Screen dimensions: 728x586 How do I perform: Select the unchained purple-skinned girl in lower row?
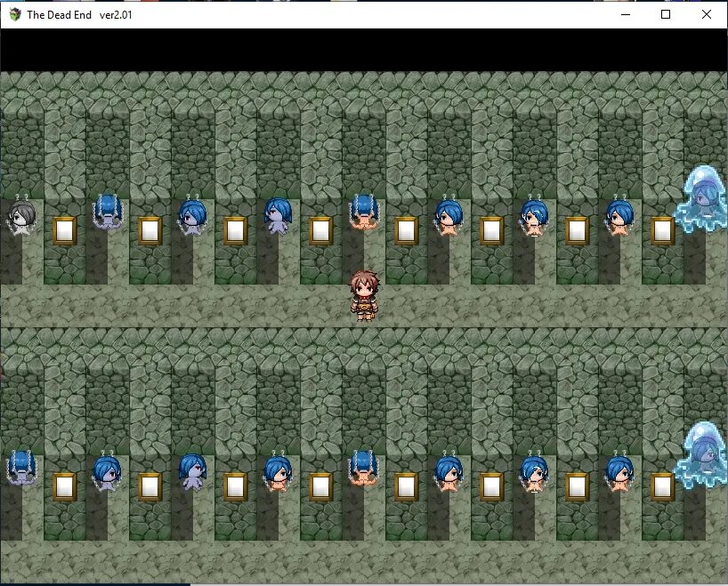(192, 472)
